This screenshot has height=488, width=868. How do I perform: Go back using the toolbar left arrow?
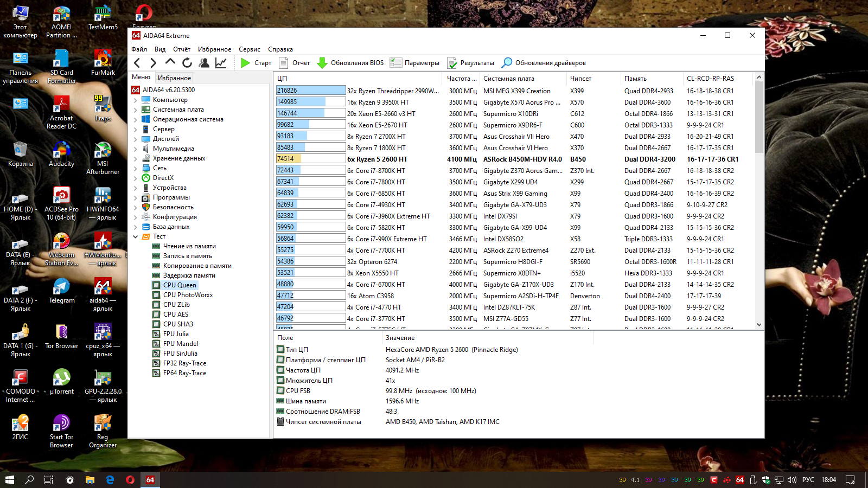(x=137, y=63)
